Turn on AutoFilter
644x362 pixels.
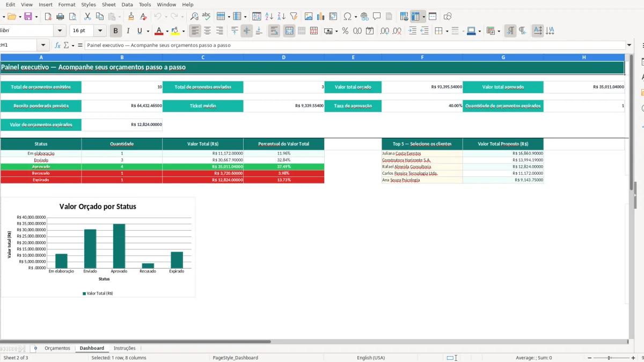(294, 17)
